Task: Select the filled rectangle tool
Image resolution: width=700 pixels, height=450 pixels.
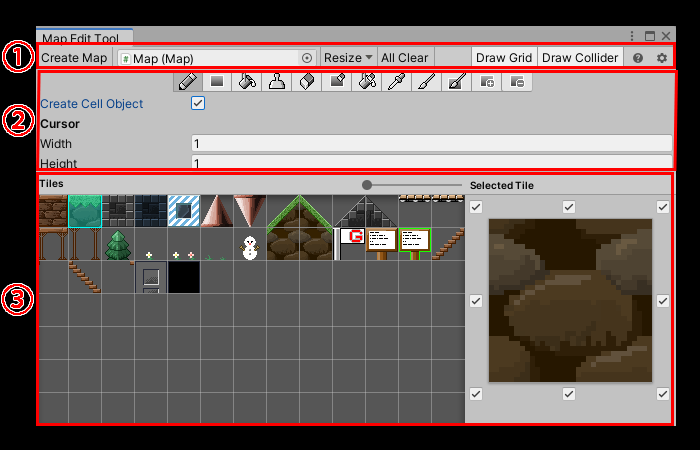Action: pyautogui.click(x=217, y=82)
